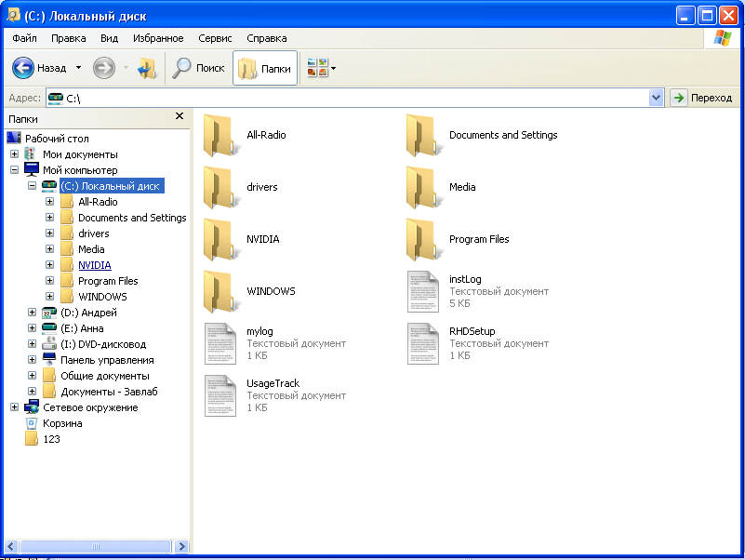745x560 pixels.
Task: Select the (E:) Анна drive icon
Action: 49,328
